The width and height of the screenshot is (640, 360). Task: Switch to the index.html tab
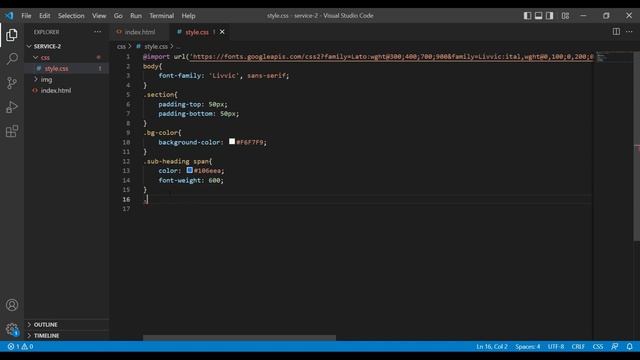click(139, 32)
